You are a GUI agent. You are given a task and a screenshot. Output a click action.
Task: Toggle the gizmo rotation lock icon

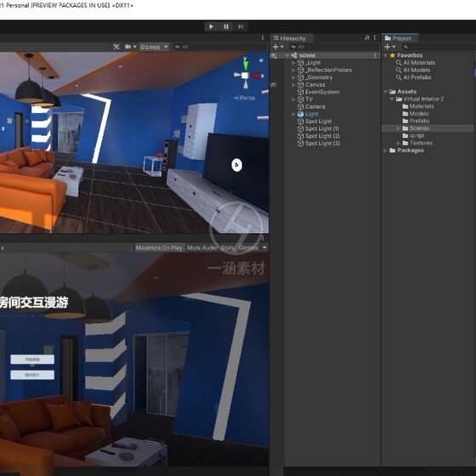pyautogui.click(x=261, y=60)
